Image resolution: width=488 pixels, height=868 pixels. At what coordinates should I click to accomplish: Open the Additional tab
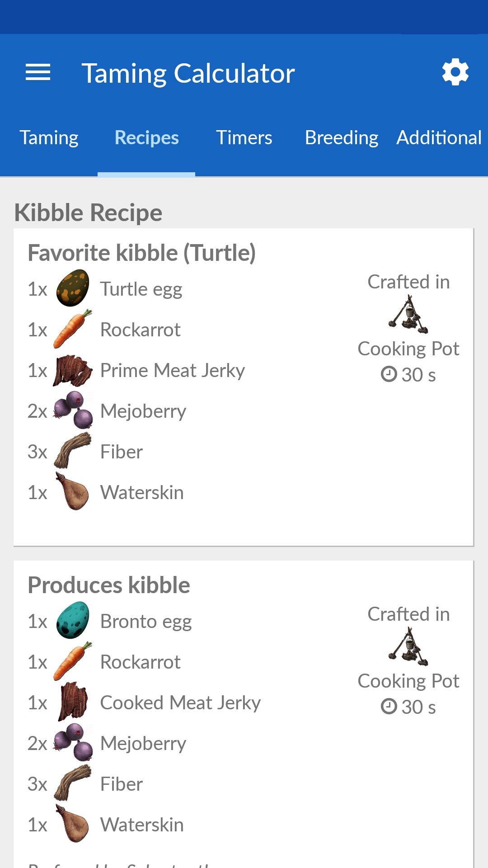(x=439, y=137)
